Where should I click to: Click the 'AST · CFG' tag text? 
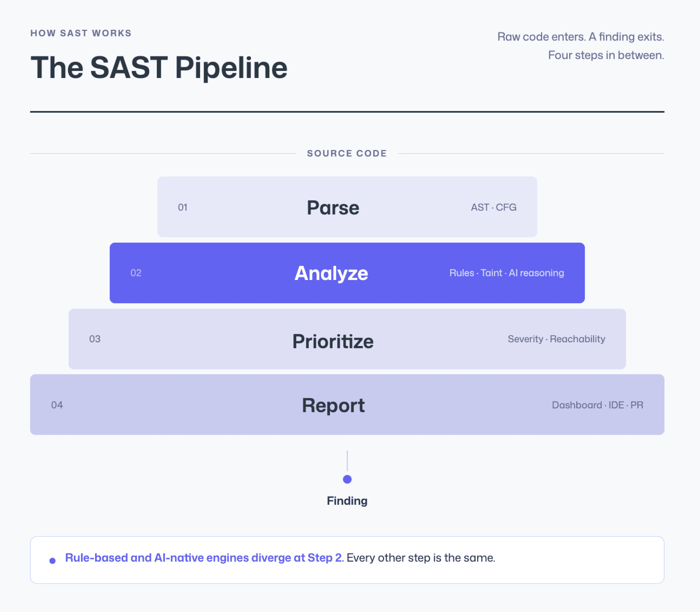click(494, 207)
